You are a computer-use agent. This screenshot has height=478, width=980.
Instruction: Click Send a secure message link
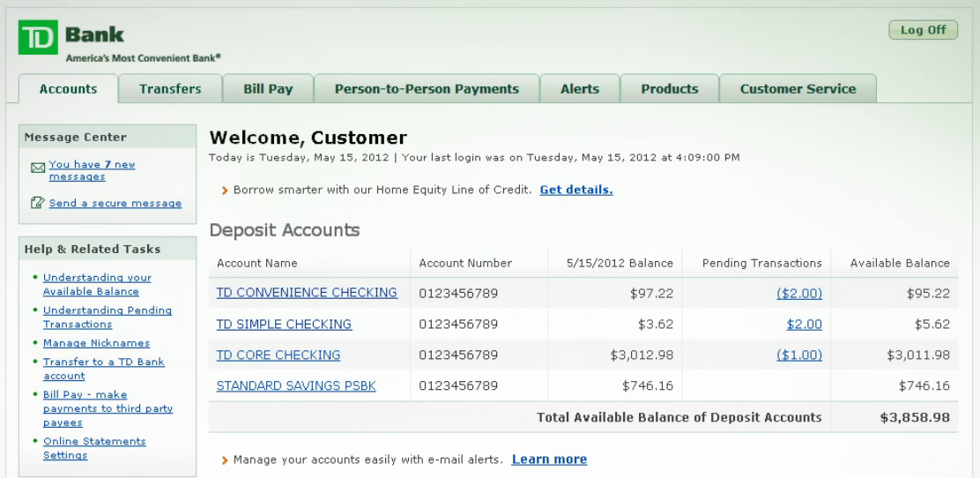[x=115, y=203]
